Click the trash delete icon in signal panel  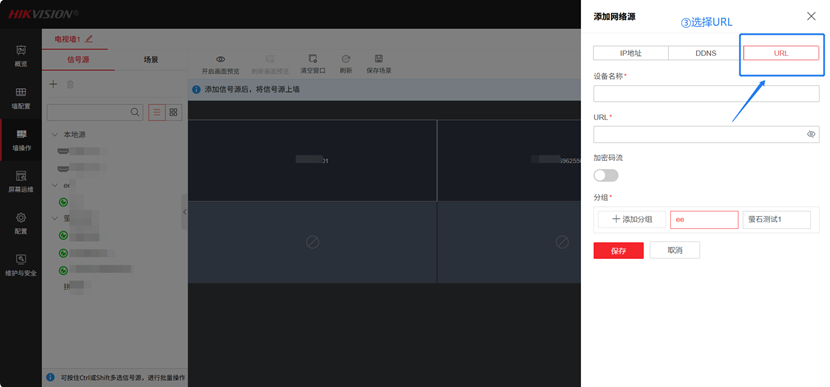coord(69,84)
